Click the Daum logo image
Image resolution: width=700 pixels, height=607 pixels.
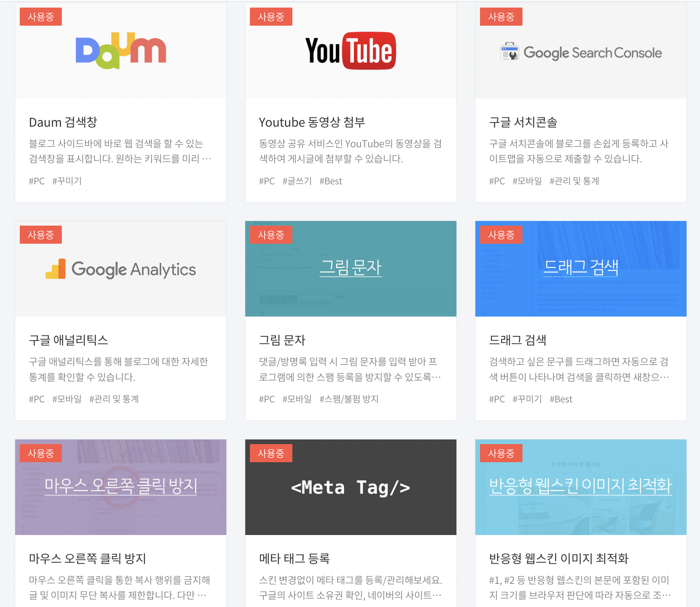[121, 51]
